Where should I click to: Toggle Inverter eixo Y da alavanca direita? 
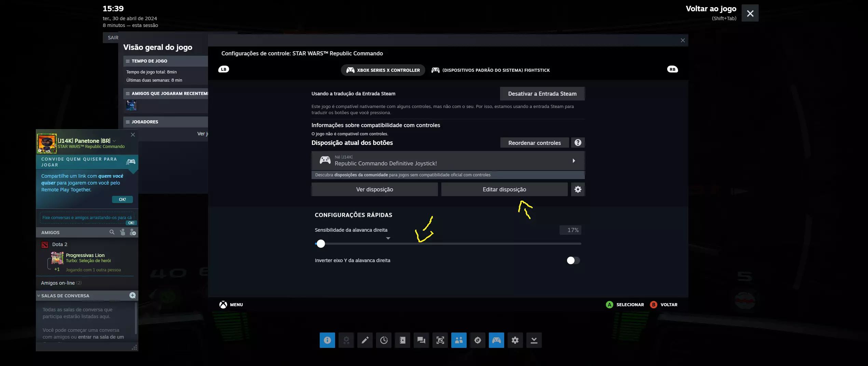[x=573, y=260]
